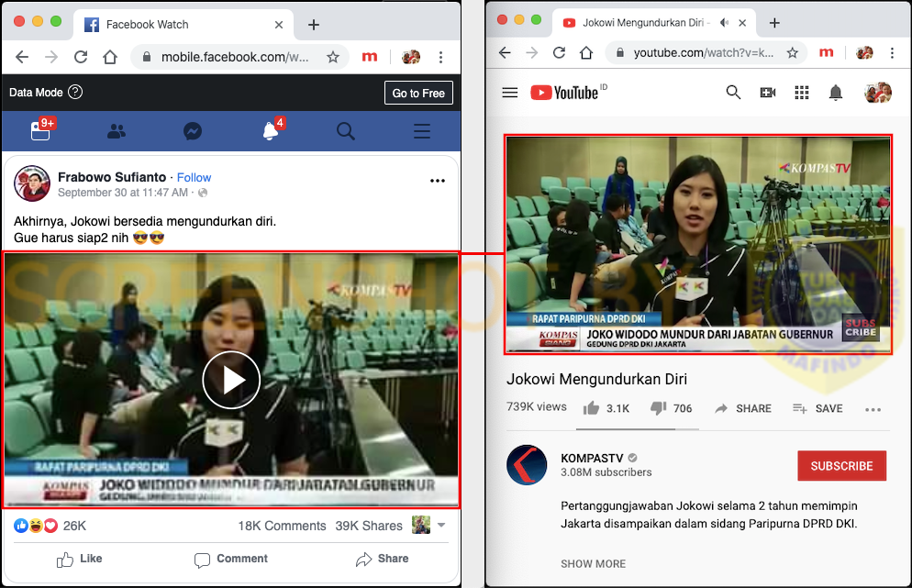
Task: Click the YouTube search magnifier
Action: (x=733, y=92)
